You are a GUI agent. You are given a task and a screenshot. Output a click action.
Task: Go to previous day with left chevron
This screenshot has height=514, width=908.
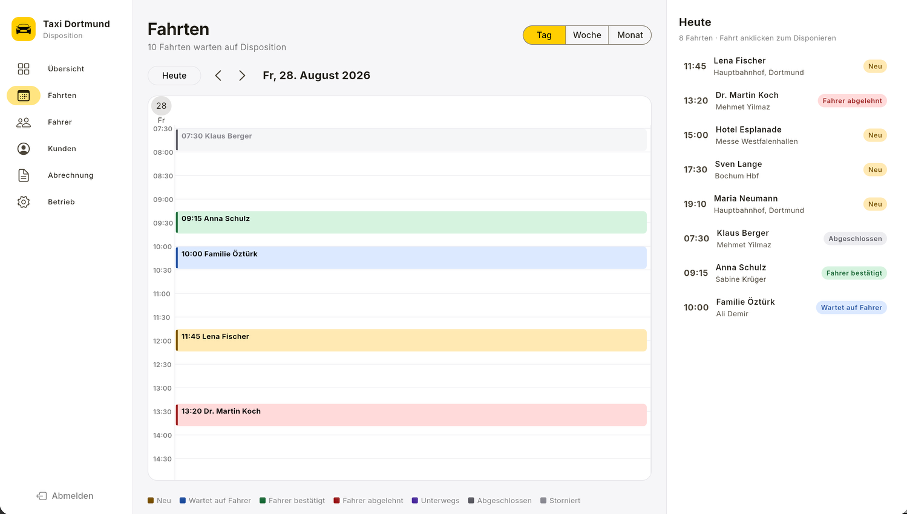218,76
